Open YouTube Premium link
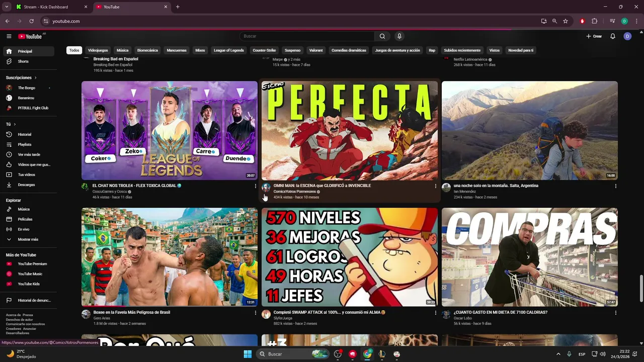644x362 pixels. click(29, 264)
